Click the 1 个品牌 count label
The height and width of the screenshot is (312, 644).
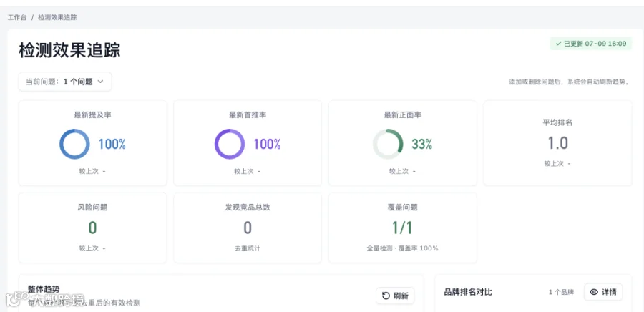click(561, 292)
